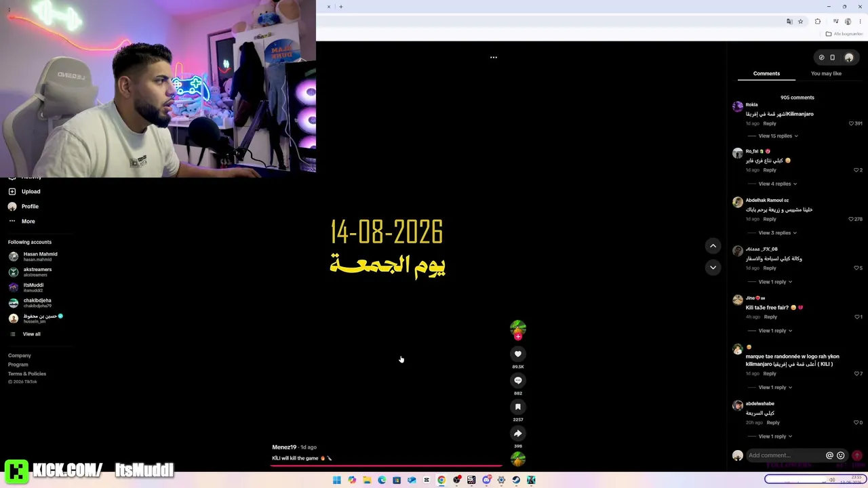Expand View 15 replies under Rokia's comment

[x=778, y=136]
